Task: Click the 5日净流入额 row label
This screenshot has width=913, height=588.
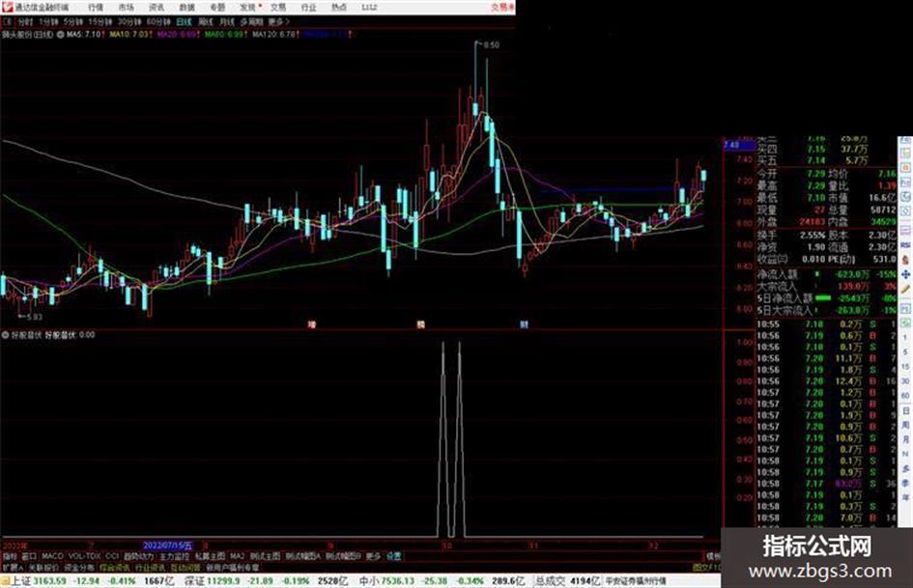Action: tap(785, 298)
